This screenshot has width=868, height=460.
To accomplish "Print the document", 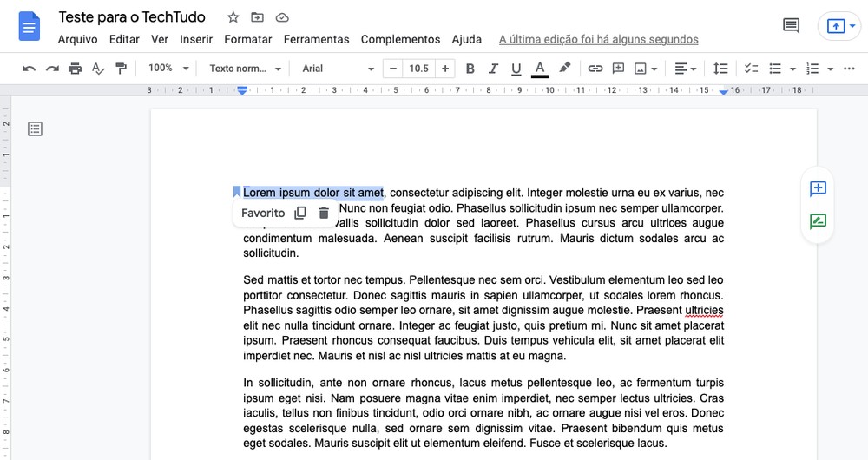I will coord(75,69).
